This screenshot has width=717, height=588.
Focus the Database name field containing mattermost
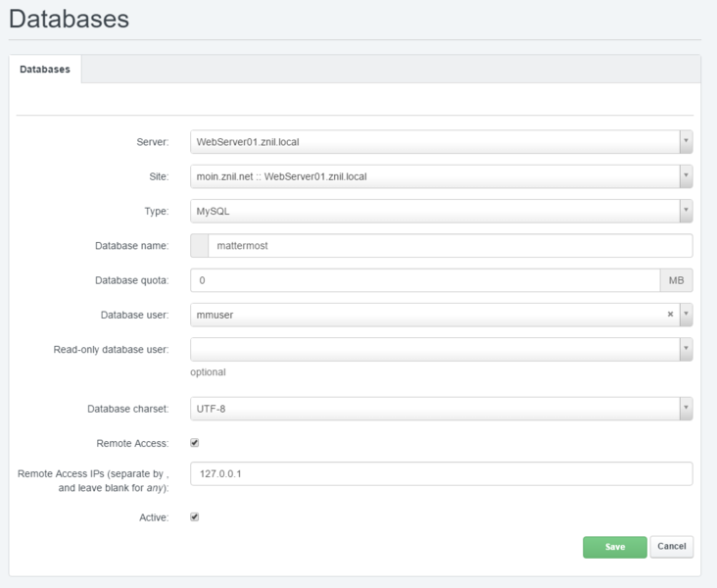449,246
